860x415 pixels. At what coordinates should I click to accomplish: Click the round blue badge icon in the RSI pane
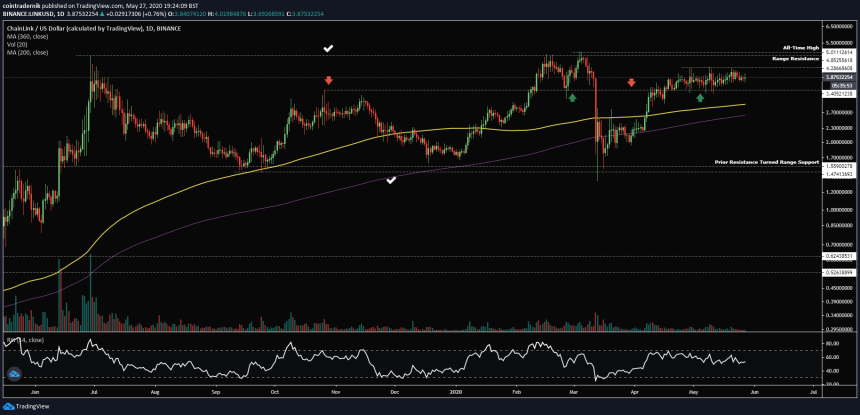tap(14, 374)
